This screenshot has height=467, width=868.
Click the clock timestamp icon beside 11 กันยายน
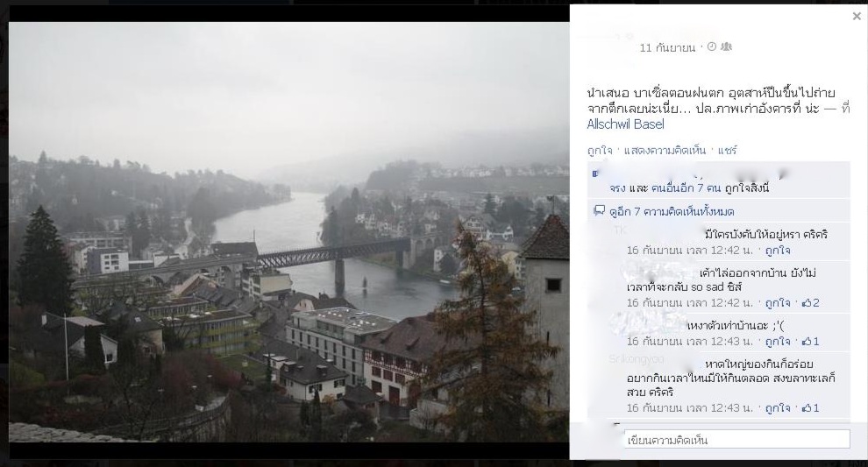coord(712,47)
